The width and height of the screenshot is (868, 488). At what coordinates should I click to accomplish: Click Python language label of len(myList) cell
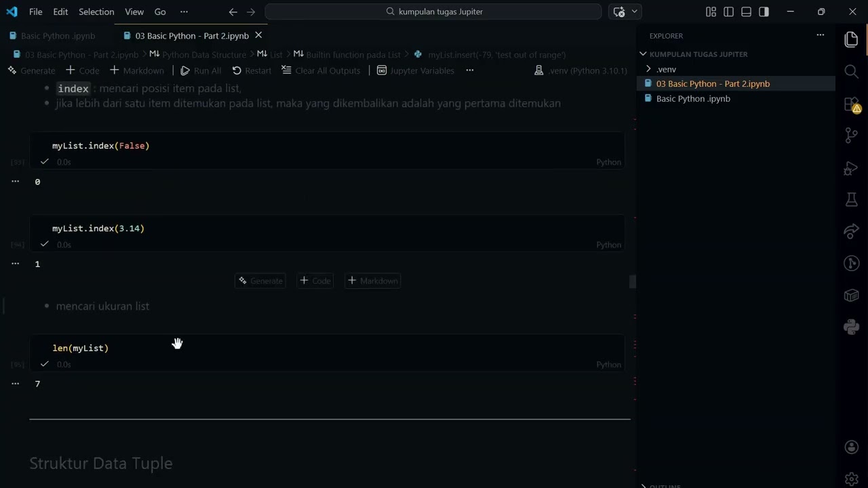608,365
